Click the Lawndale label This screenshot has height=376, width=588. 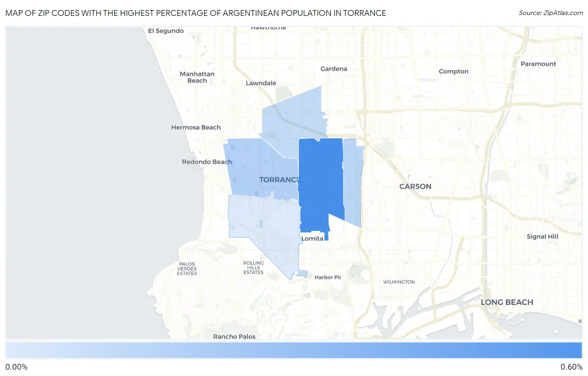click(x=261, y=83)
